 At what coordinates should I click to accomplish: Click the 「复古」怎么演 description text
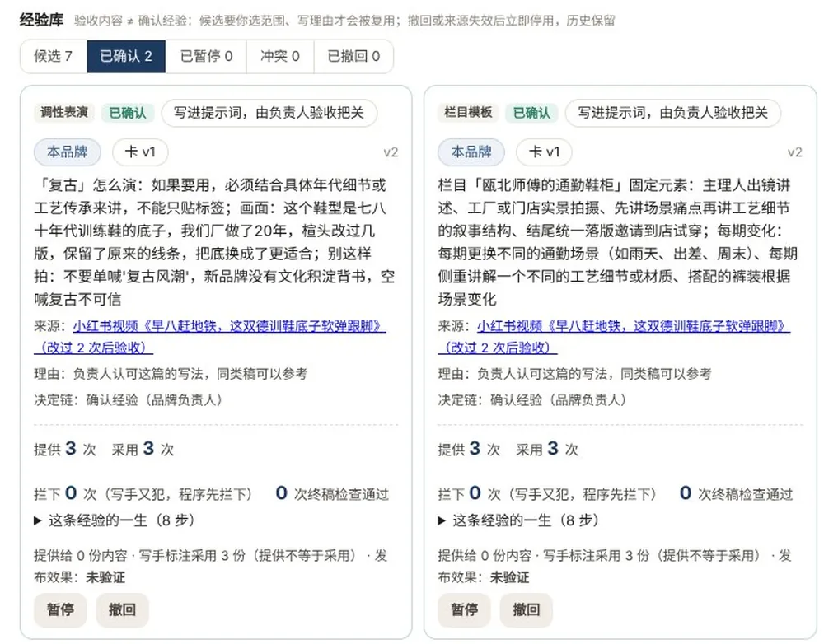point(214,242)
